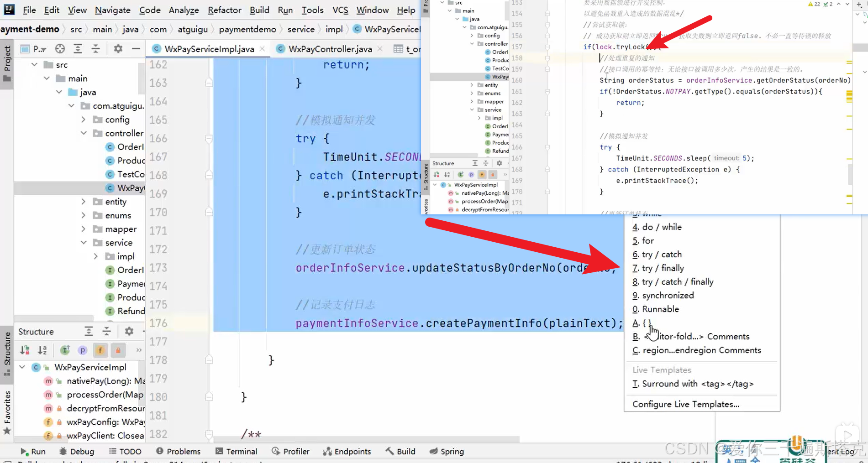Viewport: 868px width, 463px height.
Task: Open the Terminal tool window
Action: [x=236, y=451]
